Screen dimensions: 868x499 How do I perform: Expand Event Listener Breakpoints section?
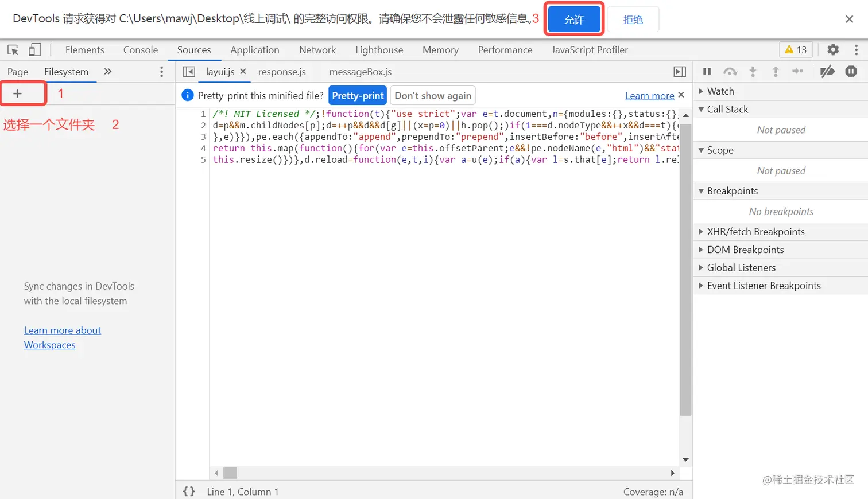(x=781, y=286)
